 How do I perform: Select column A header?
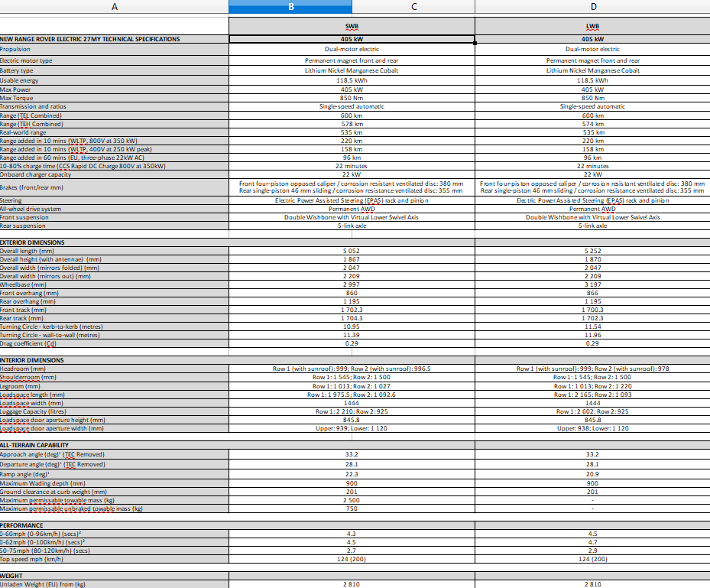(x=114, y=6)
